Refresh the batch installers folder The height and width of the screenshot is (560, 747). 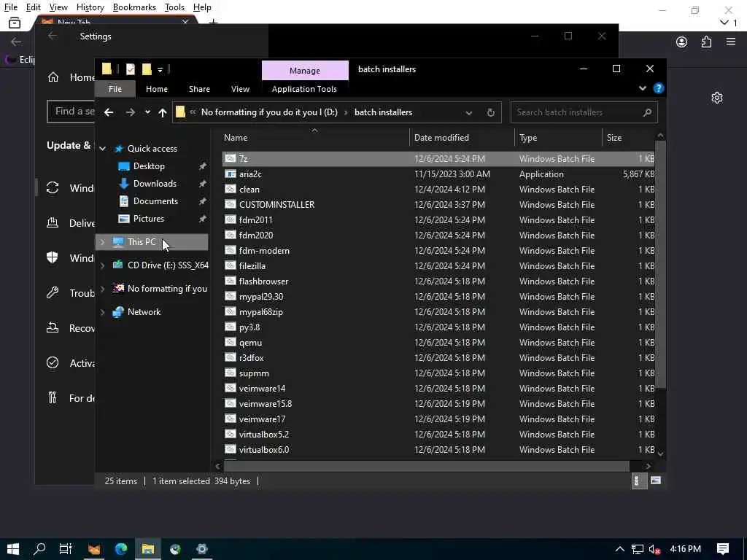coord(491,112)
